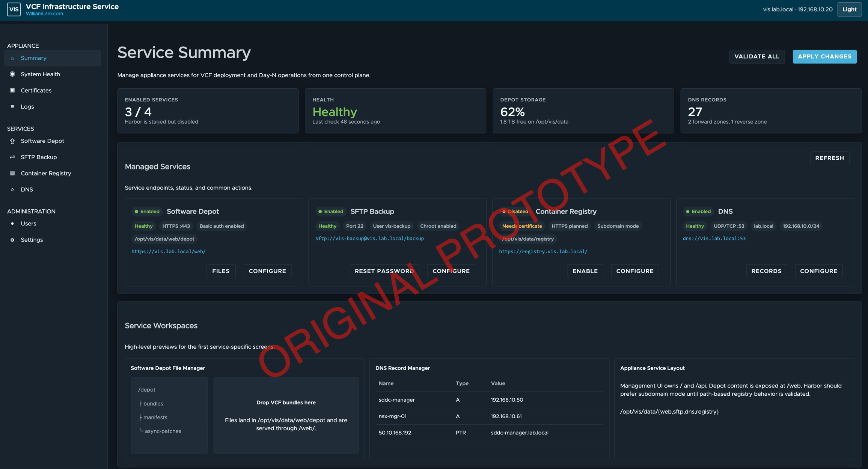
Task: Click the WilliamLam.com link
Action: pyautogui.click(x=44, y=14)
